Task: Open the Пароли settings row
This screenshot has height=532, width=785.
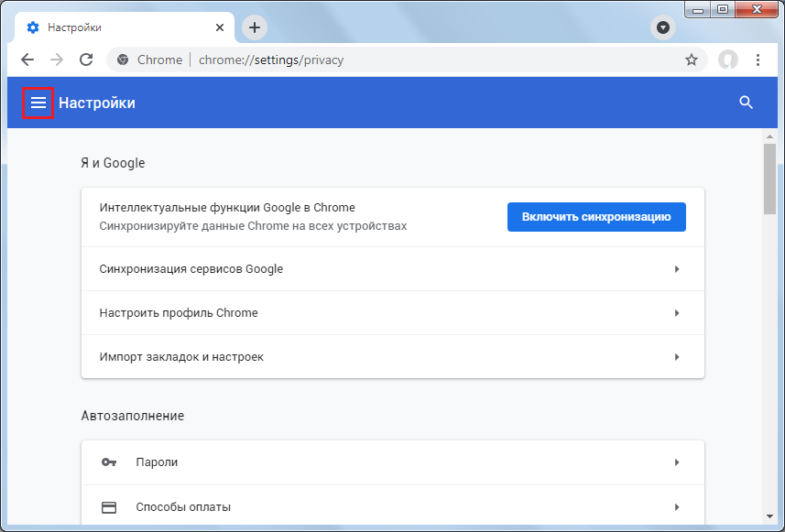Action: [x=392, y=462]
